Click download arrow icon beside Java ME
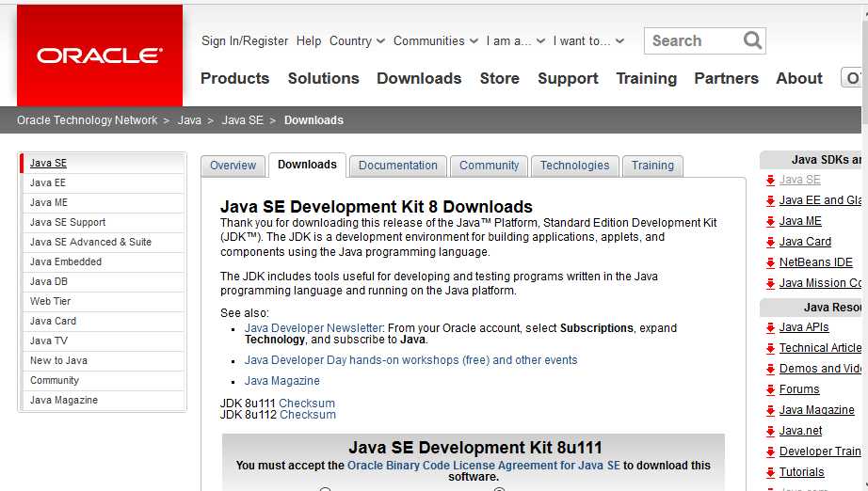 click(x=770, y=222)
